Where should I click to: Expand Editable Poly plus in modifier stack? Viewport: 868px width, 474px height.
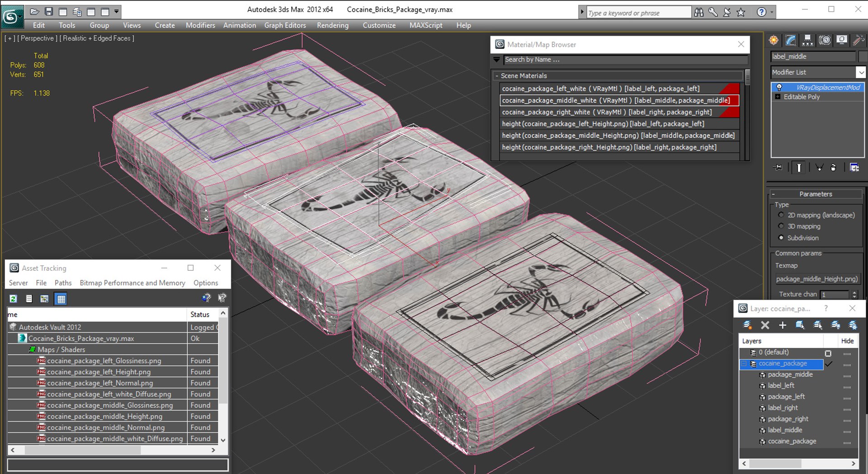coord(778,97)
